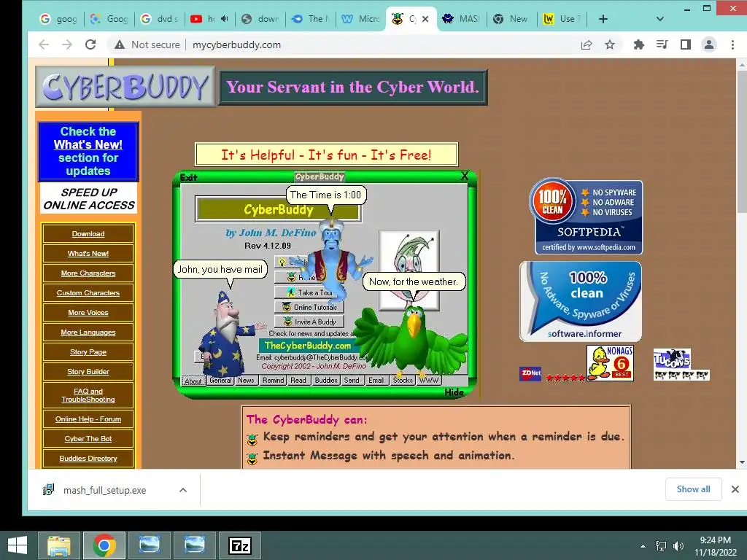Switch to the New tab
Viewport: 747px width, 560px height.
[511, 19]
